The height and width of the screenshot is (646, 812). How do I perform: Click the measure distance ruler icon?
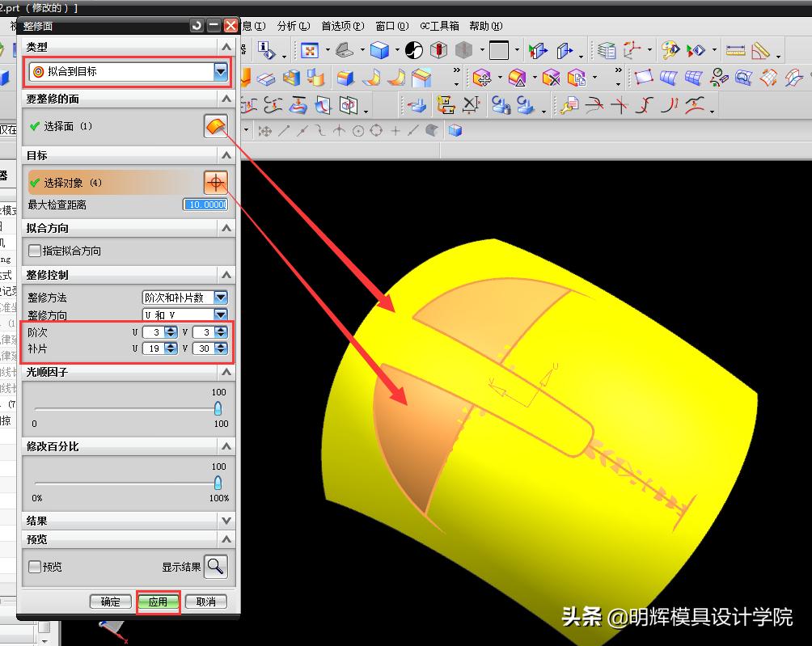click(x=735, y=50)
